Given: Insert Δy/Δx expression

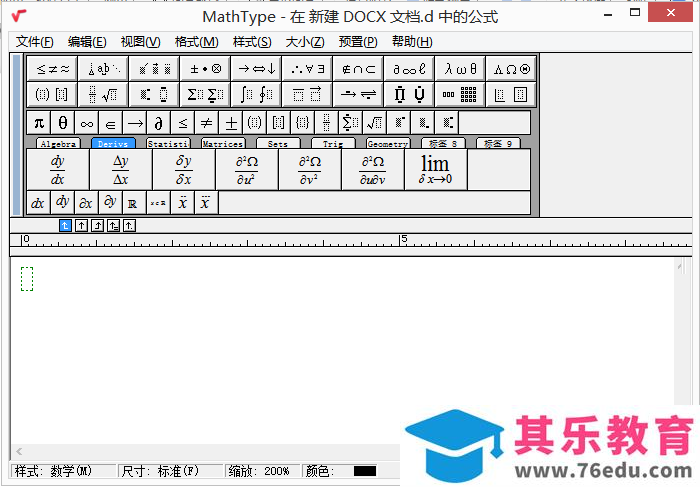Looking at the screenshot, I should [121, 170].
